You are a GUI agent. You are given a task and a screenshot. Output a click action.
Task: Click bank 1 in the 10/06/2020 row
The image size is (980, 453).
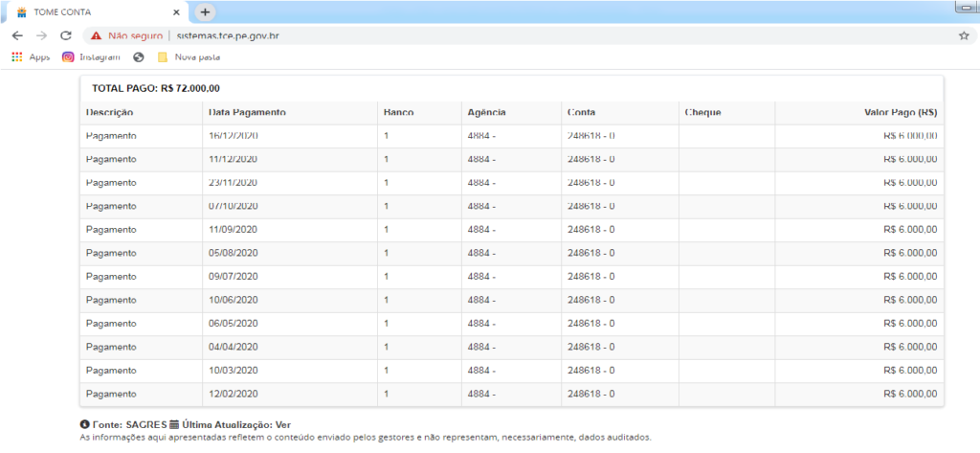point(387,300)
